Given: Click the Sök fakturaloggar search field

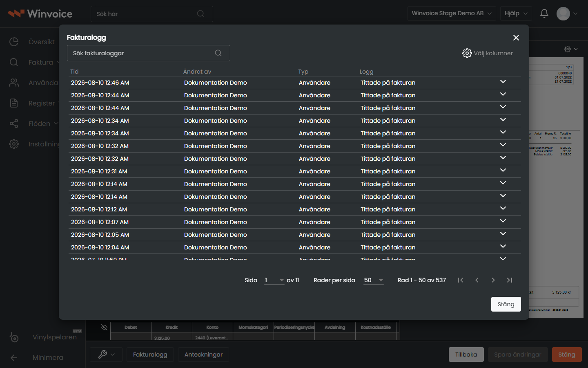Looking at the screenshot, I should tap(149, 53).
